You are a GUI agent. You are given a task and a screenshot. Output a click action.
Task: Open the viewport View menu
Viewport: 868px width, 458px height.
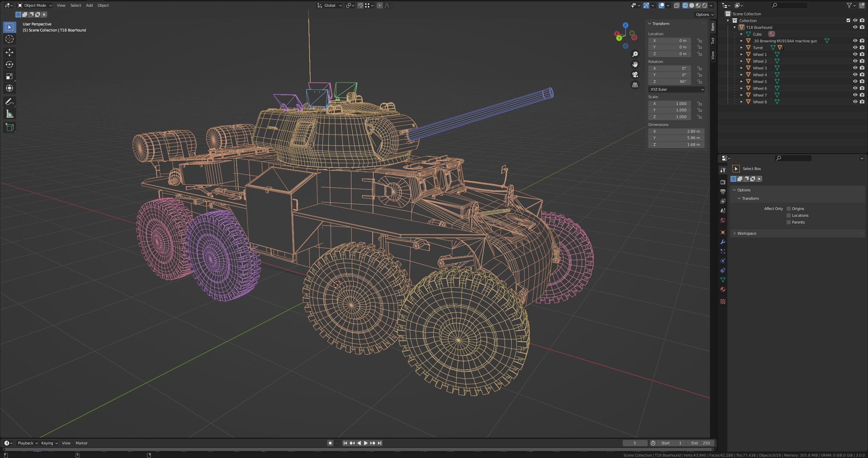pyautogui.click(x=61, y=5)
